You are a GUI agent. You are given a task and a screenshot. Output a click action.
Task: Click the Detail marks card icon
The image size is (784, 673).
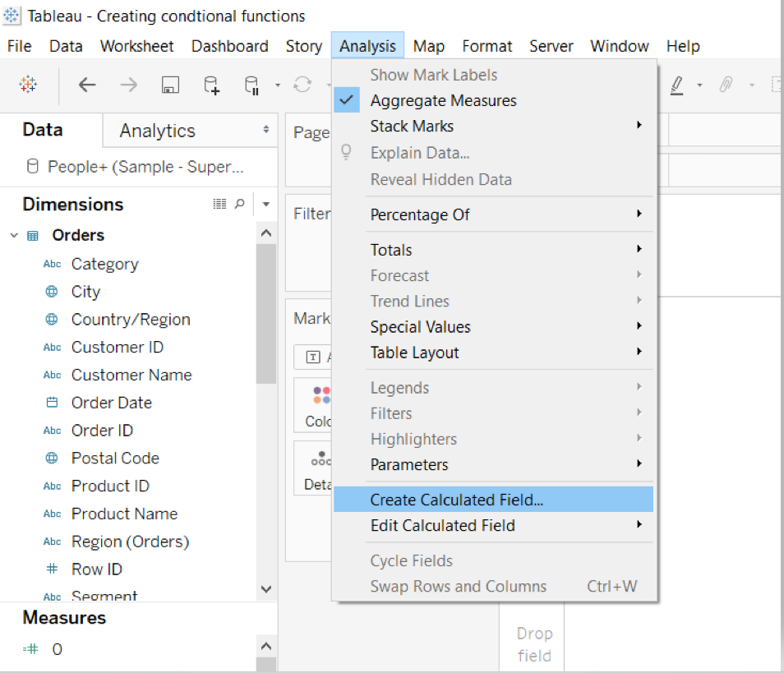321,459
